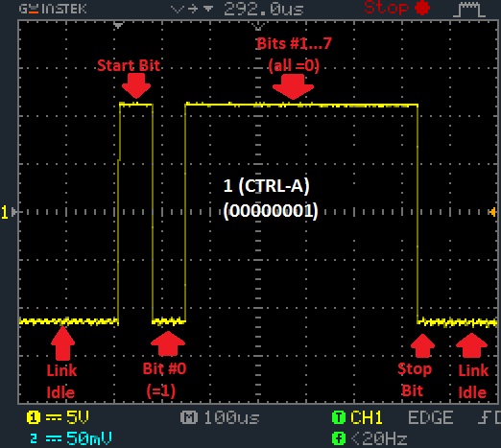Viewport: 501px width, 448px height.
Task: Click the CH1 trigger source label
Action: [366, 417]
